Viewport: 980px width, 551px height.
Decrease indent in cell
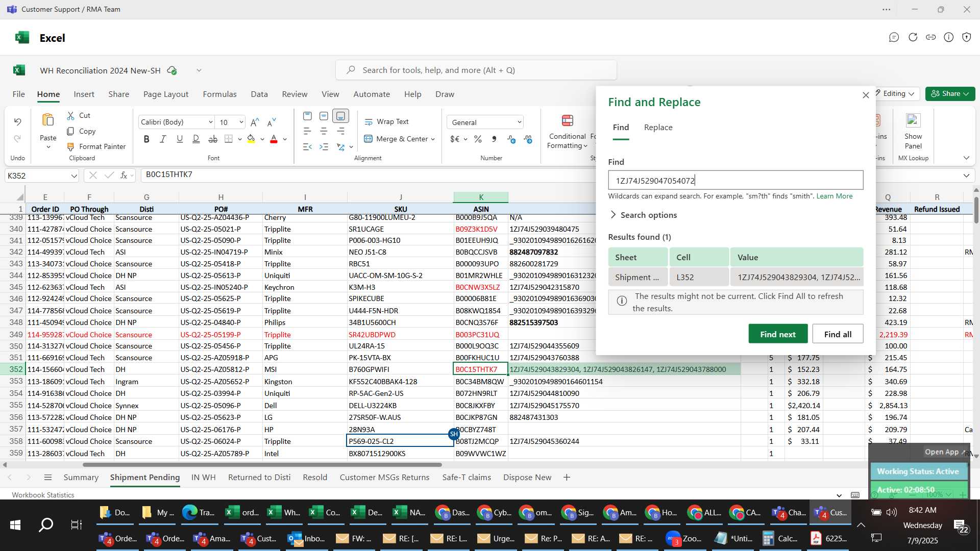pos(307,147)
